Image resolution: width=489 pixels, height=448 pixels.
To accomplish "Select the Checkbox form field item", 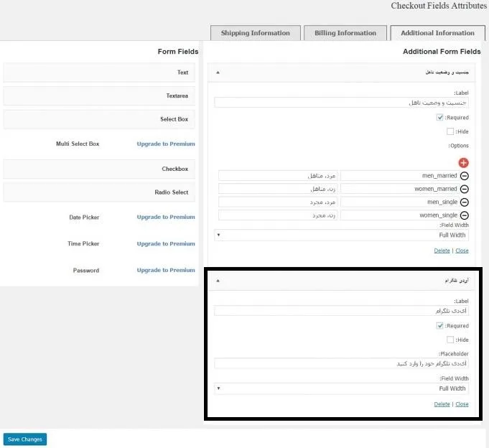I will [99, 169].
